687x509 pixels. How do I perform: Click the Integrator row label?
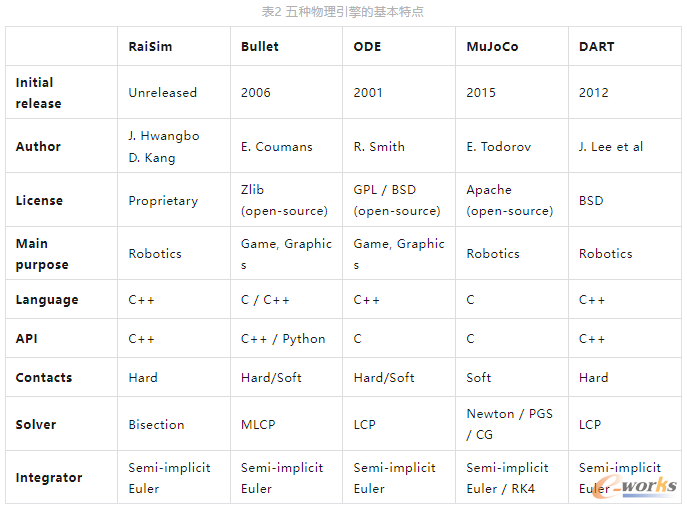pyautogui.click(x=49, y=478)
